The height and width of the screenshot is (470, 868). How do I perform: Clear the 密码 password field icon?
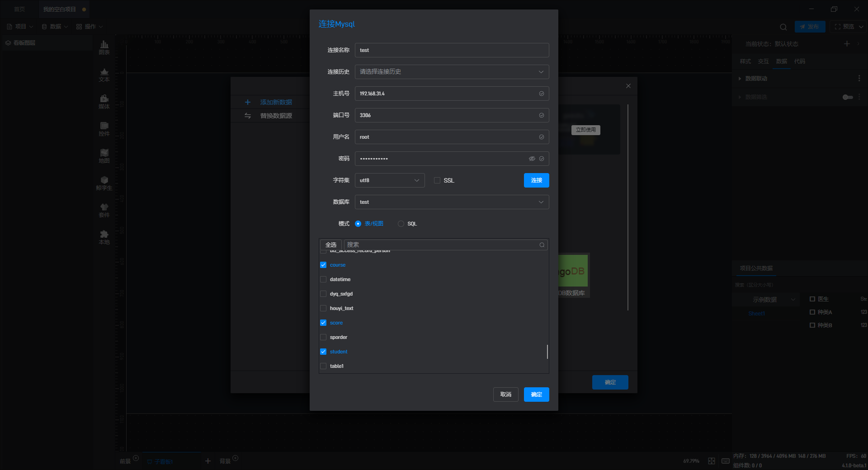point(541,159)
